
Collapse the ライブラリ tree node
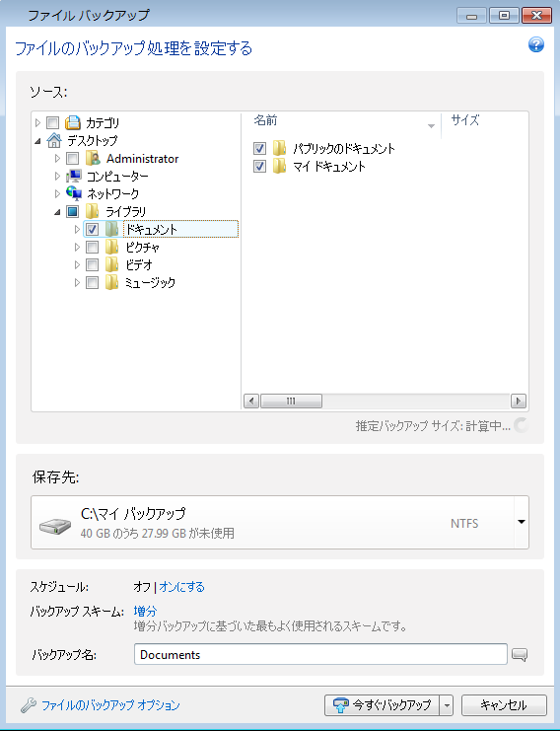[57, 212]
